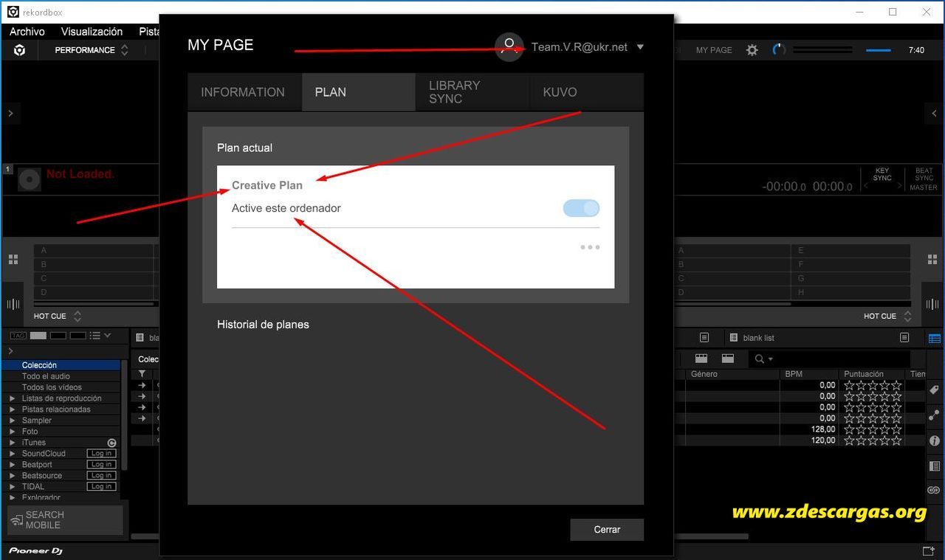The height and width of the screenshot is (560, 945).
Task: Click the second artwork view icon beside the search
Action: point(728,359)
